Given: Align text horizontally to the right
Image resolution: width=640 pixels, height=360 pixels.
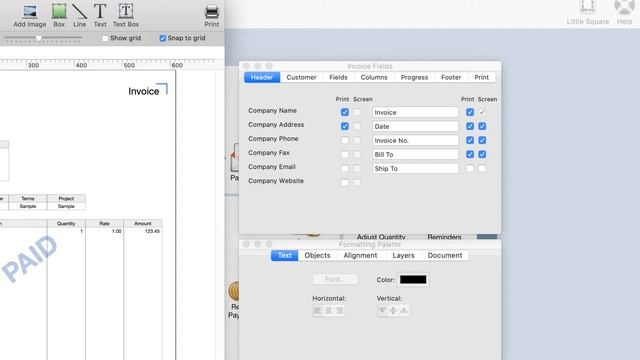Looking at the screenshot, I should tap(339, 311).
